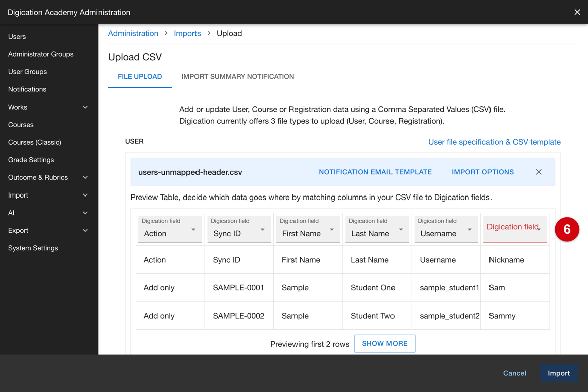
Task: Expand the Works sidebar section
Action: point(85,107)
